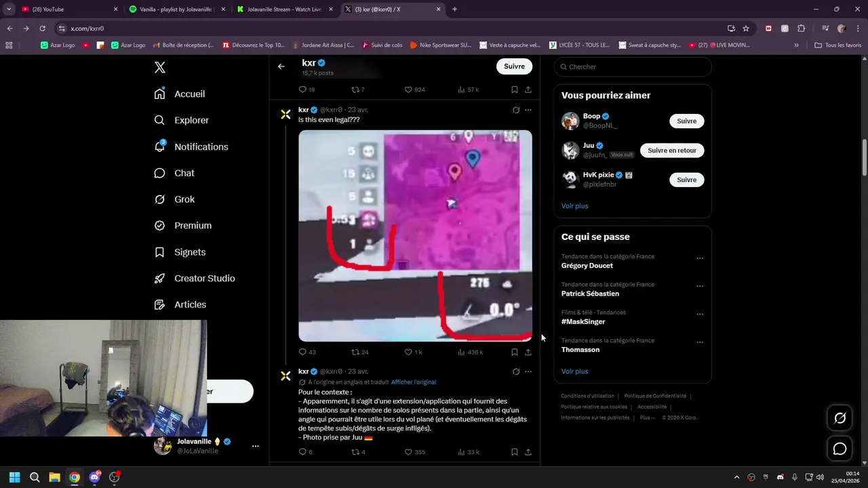
Task: Switch to Vanilla playlist Spotify tab
Action: pyautogui.click(x=178, y=9)
